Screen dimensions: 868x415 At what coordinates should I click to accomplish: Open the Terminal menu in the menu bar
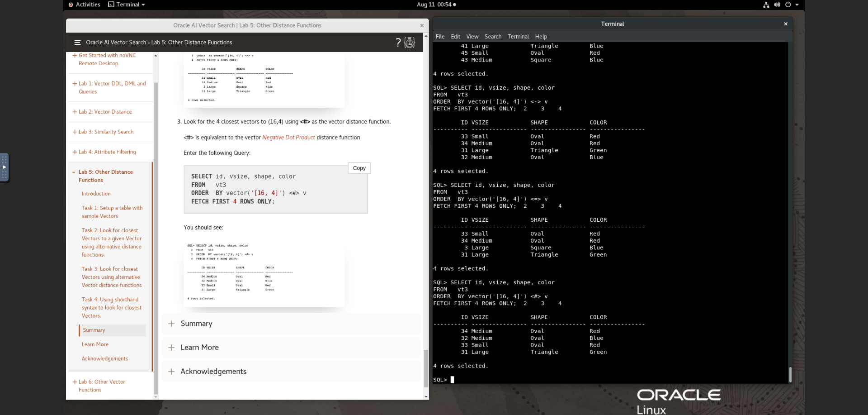pos(518,37)
